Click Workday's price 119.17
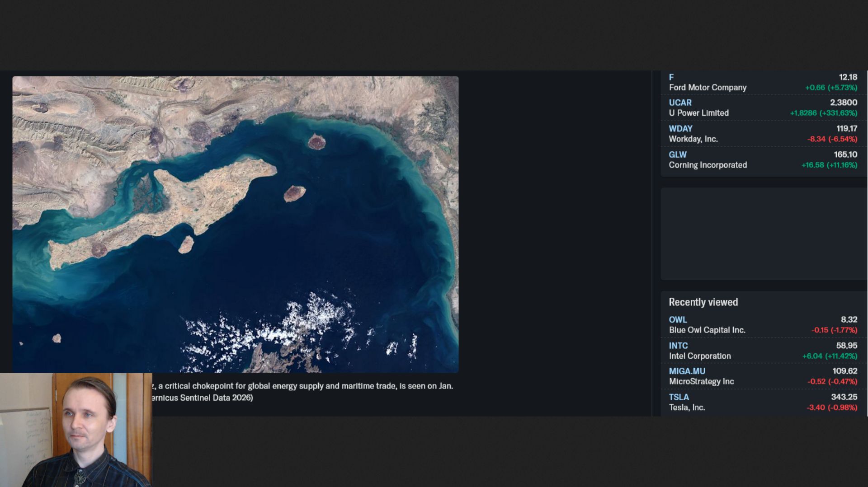Viewport: 868px width, 487px height. click(846, 129)
